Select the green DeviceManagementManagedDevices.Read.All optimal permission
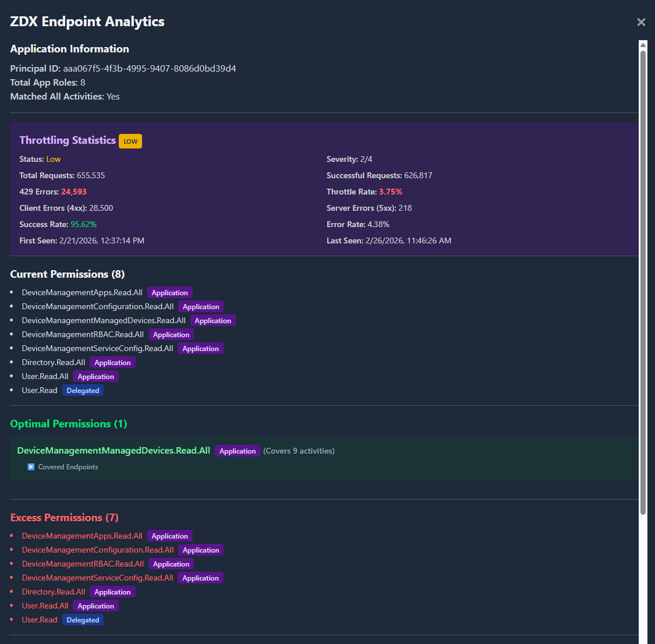 [x=114, y=451]
